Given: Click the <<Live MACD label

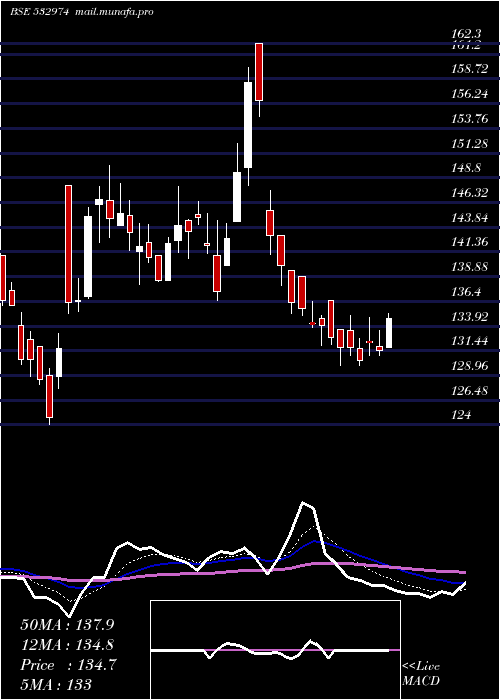Looking at the screenshot, I should click(x=421, y=674).
